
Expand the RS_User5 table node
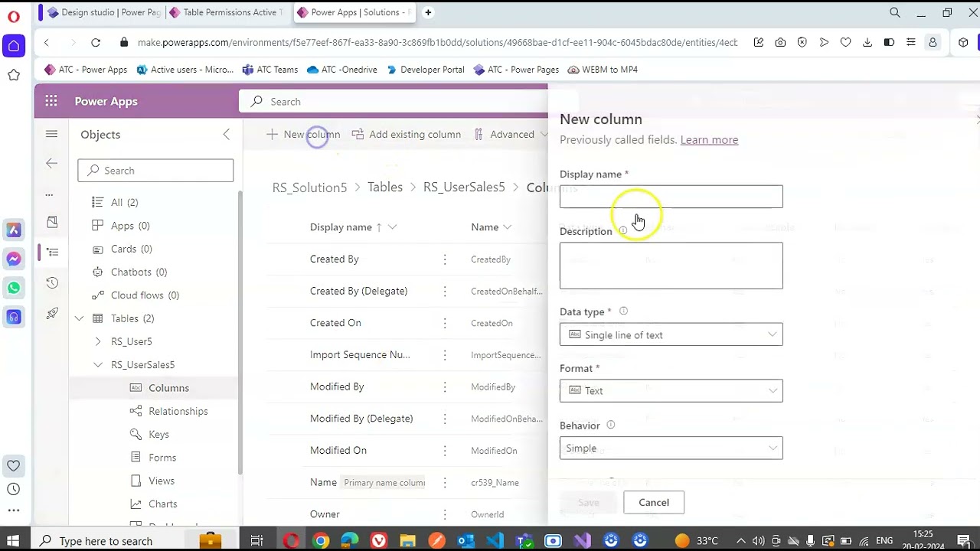(97, 341)
